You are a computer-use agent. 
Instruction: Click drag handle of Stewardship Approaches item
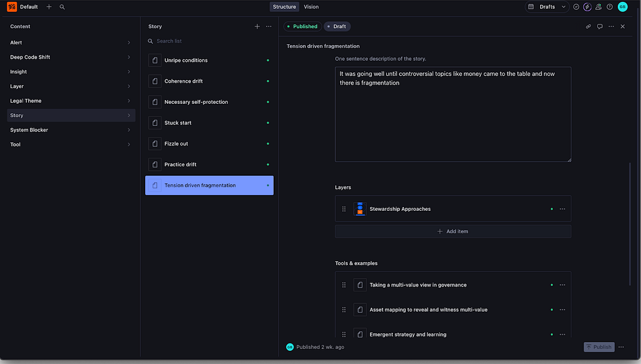(x=344, y=209)
